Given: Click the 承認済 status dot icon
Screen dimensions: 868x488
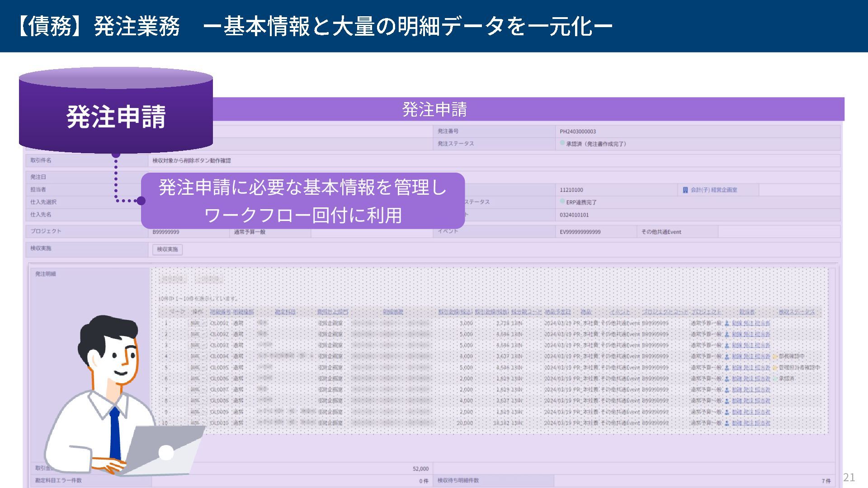Looking at the screenshot, I should pos(562,143).
